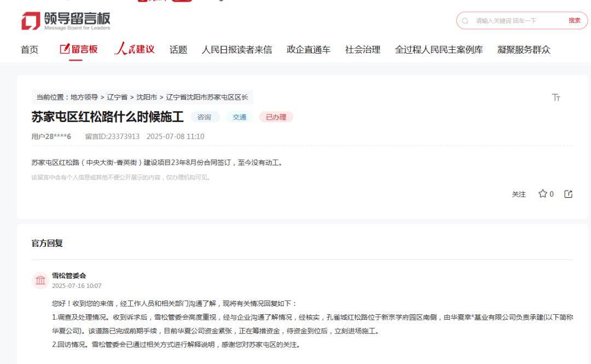
Task: Select 人民日报读者来信 in the menu
Action: [236, 50]
